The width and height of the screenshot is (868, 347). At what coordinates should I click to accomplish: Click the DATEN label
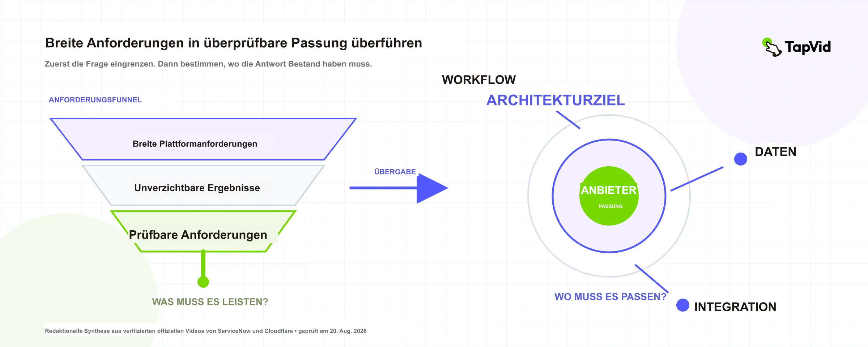[775, 152]
